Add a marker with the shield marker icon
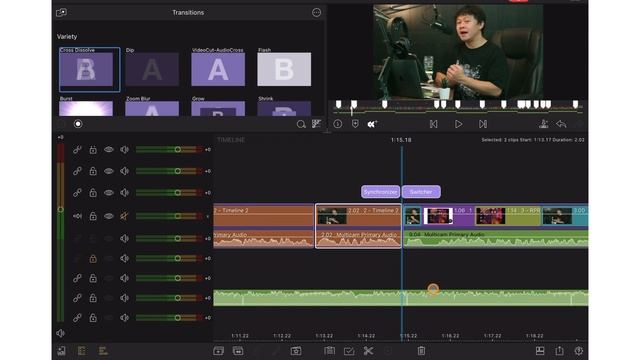This screenshot has height=360, width=640. point(355,124)
